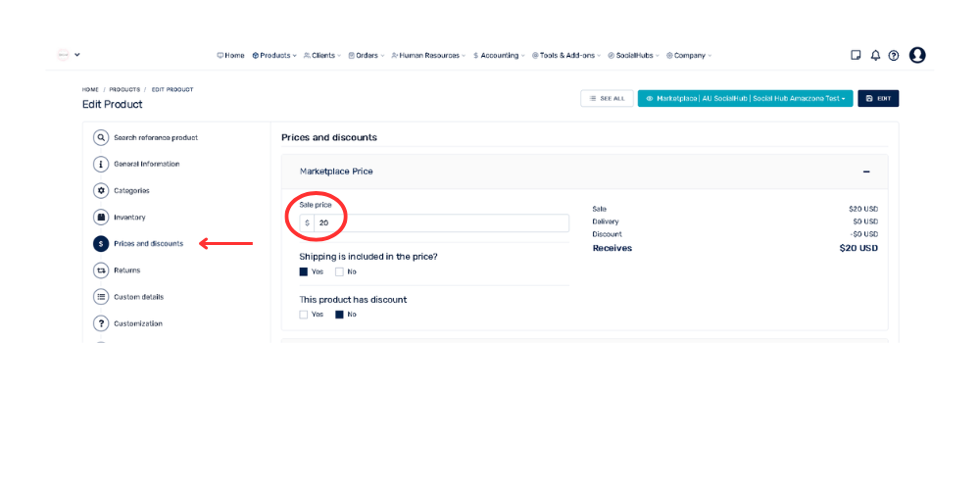Click the notification bell icon
This screenshot has width=980, height=490.
[875, 55]
